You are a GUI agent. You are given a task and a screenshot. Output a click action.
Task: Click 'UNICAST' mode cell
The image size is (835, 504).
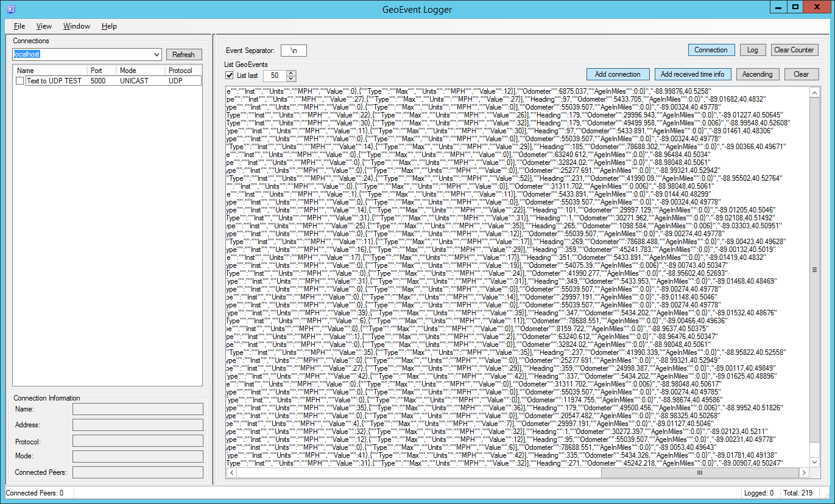click(133, 81)
